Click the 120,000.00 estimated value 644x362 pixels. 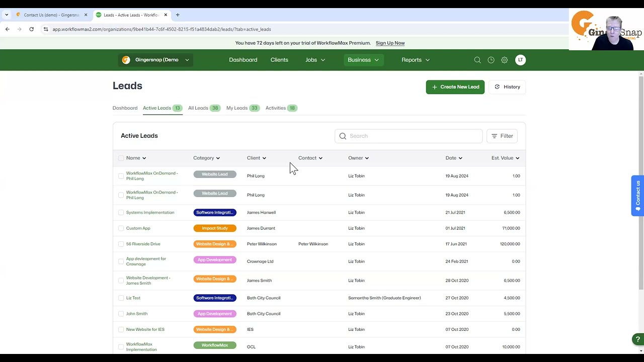[x=510, y=244]
